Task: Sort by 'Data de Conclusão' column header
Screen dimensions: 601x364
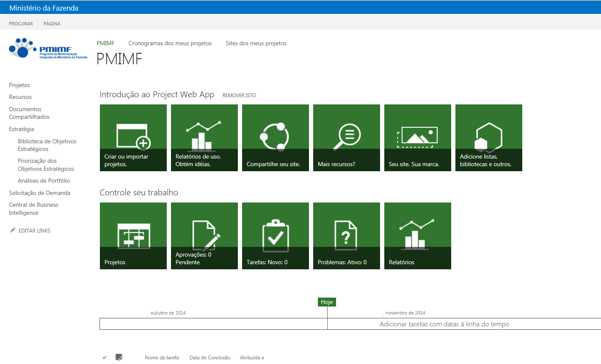Action: tap(210, 358)
